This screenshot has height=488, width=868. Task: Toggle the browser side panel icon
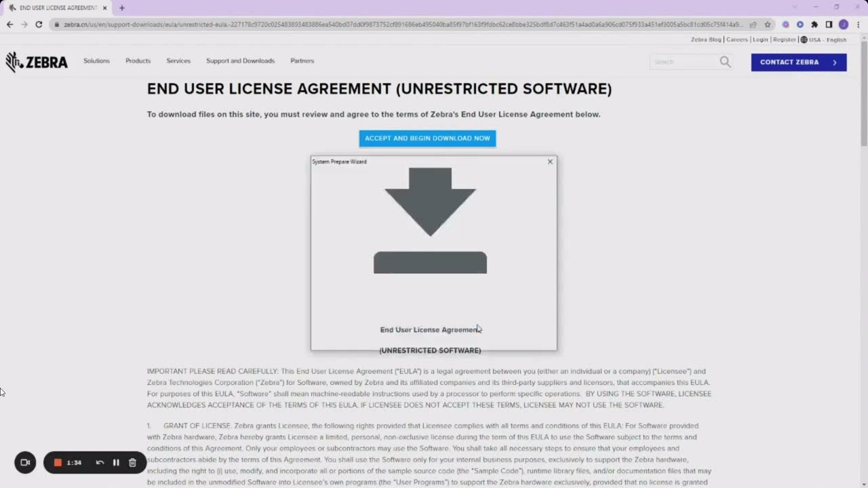(829, 24)
